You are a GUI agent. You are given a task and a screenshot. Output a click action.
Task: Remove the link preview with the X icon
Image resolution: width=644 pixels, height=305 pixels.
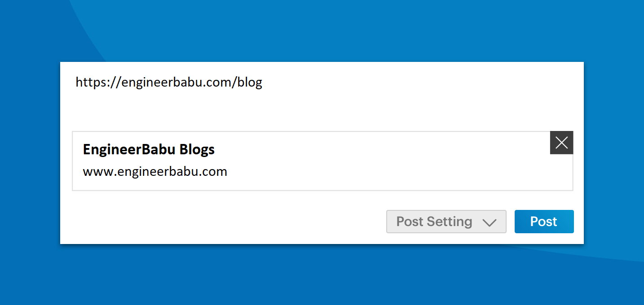561,143
